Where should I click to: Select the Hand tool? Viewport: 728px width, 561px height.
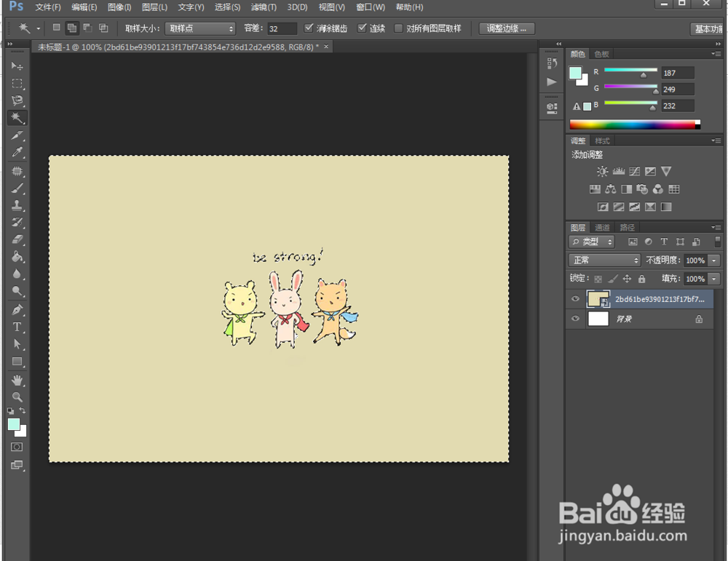(17, 381)
